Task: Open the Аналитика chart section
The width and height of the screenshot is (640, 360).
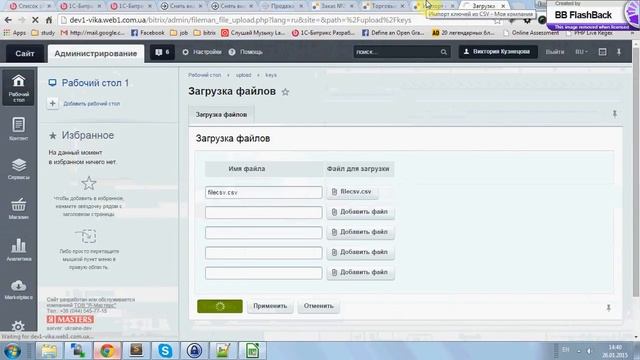Action: [x=18, y=249]
